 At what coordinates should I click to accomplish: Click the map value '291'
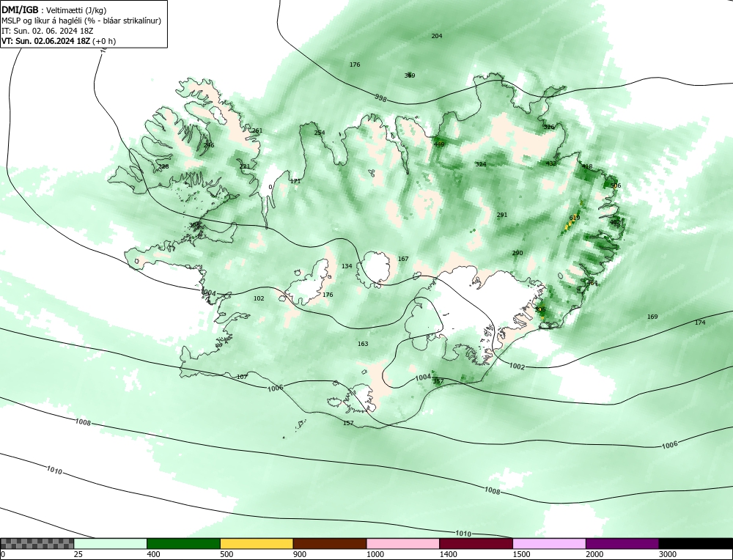(501, 215)
